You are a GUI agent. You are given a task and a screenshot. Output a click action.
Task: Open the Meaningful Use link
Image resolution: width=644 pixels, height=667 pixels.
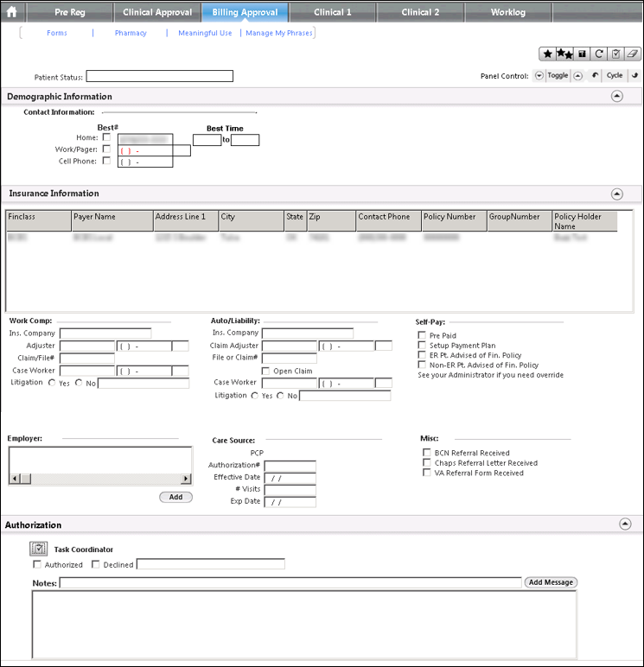(205, 33)
